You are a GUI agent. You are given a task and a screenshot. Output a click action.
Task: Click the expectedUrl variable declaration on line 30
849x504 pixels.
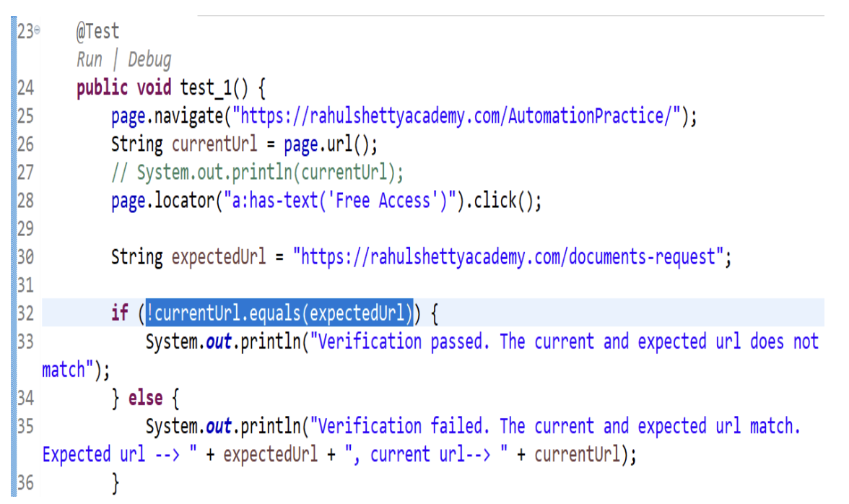click(219, 257)
